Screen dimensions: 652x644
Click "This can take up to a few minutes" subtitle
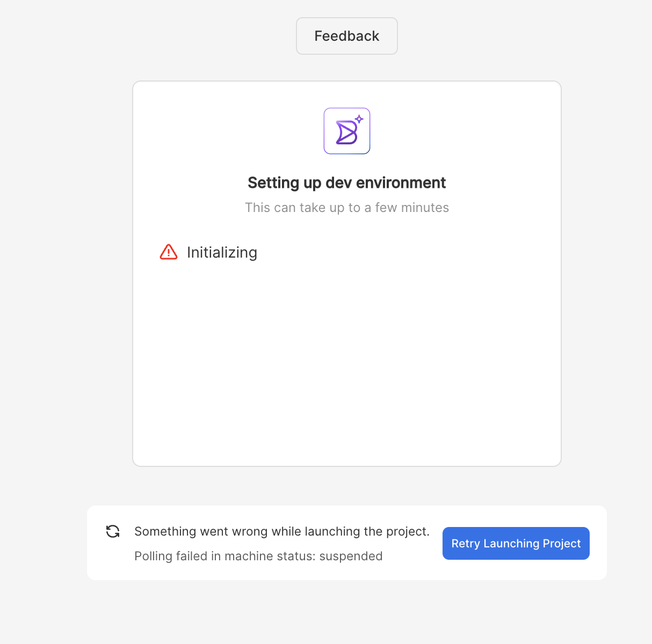[347, 208]
